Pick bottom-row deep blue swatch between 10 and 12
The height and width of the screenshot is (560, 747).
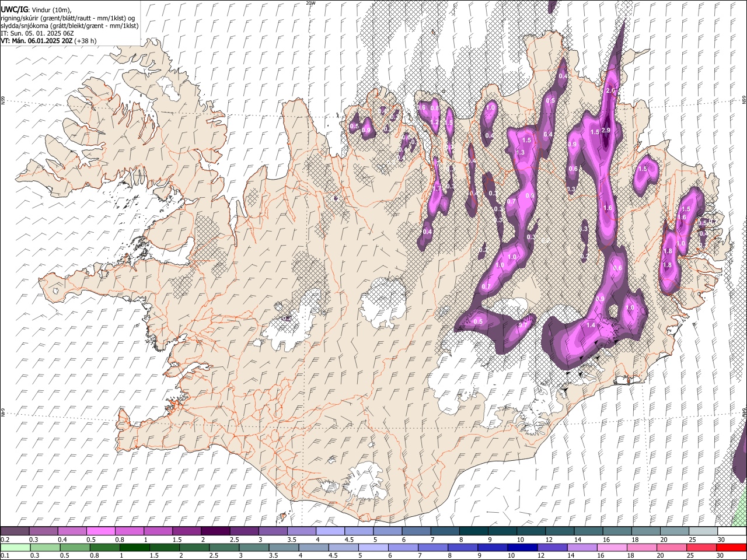click(x=523, y=547)
